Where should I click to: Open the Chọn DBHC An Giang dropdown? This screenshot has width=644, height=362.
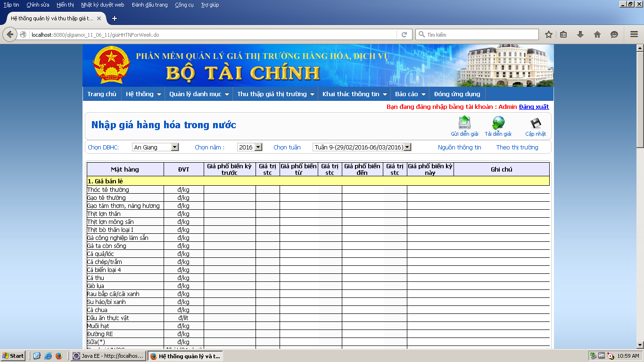(155, 147)
